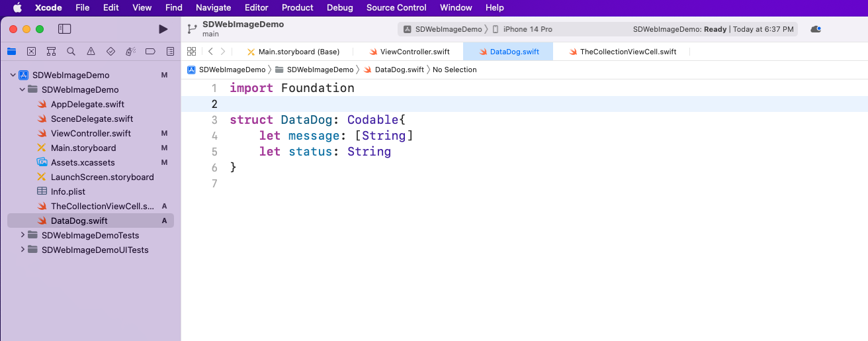The height and width of the screenshot is (341, 868).
Task: Choose the SDWebImageDemo scheme in toolbar
Action: [443, 29]
